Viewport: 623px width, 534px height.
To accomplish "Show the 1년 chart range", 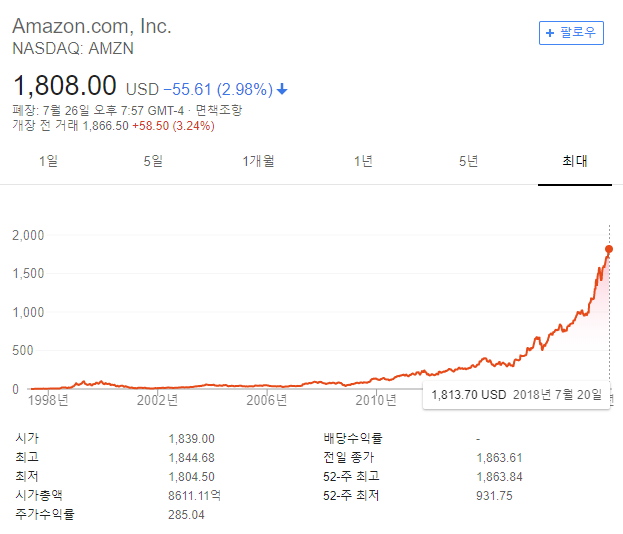I will click(364, 161).
